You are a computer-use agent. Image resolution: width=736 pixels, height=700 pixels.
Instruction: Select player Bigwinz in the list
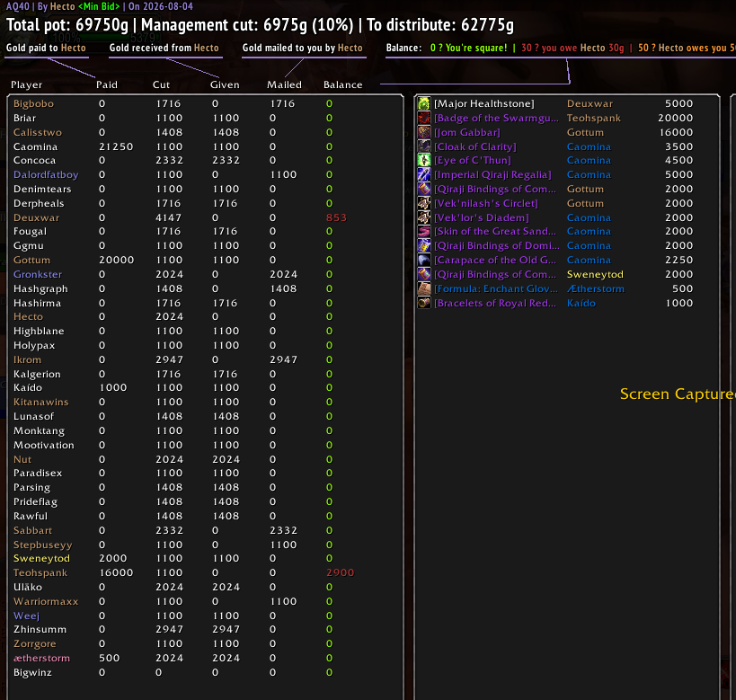pyautogui.click(x=32, y=672)
